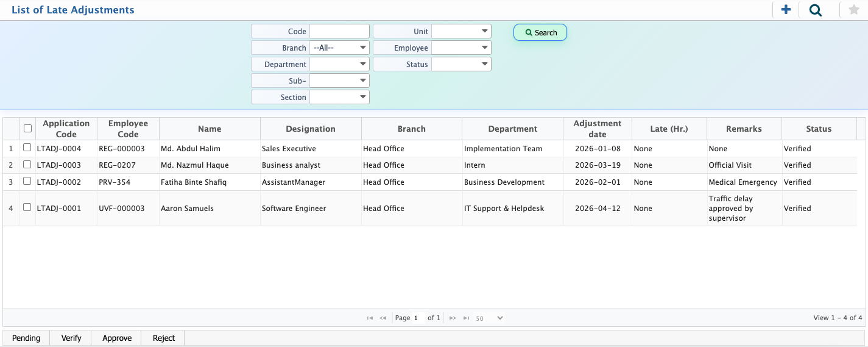Screen dimensions: 868x347
Task: Sort by Department column header
Action: pyautogui.click(x=513, y=129)
